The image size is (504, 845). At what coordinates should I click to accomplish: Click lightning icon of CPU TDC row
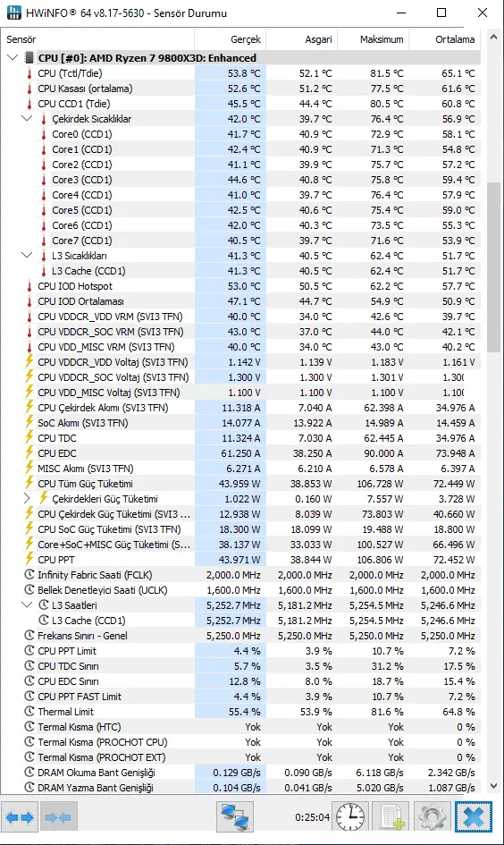29,437
